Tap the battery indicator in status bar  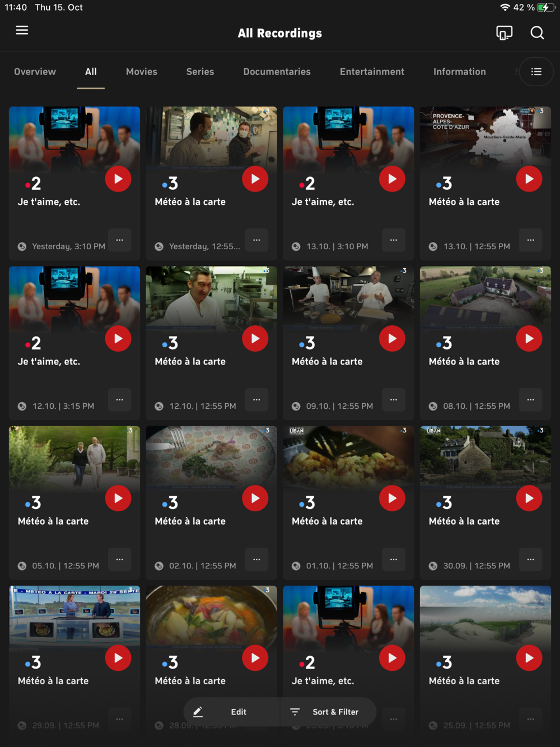[546, 7]
